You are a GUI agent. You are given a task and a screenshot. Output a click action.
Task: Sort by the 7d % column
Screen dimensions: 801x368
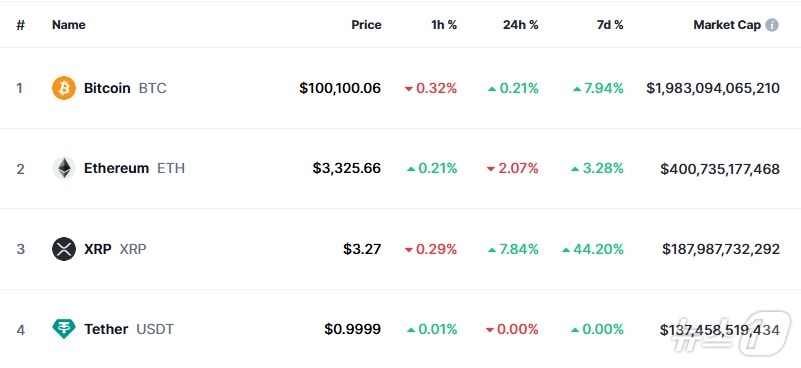[610, 25]
